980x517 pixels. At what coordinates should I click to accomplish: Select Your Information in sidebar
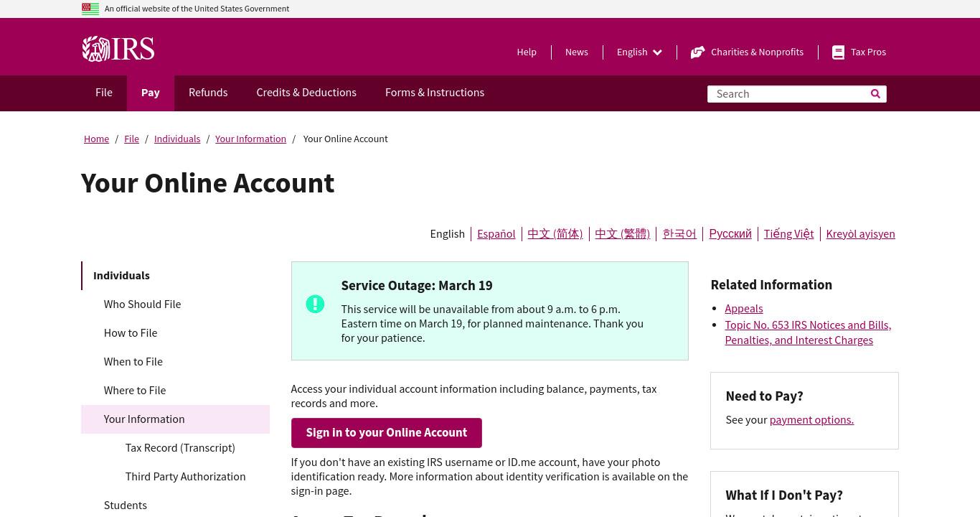coord(175,419)
